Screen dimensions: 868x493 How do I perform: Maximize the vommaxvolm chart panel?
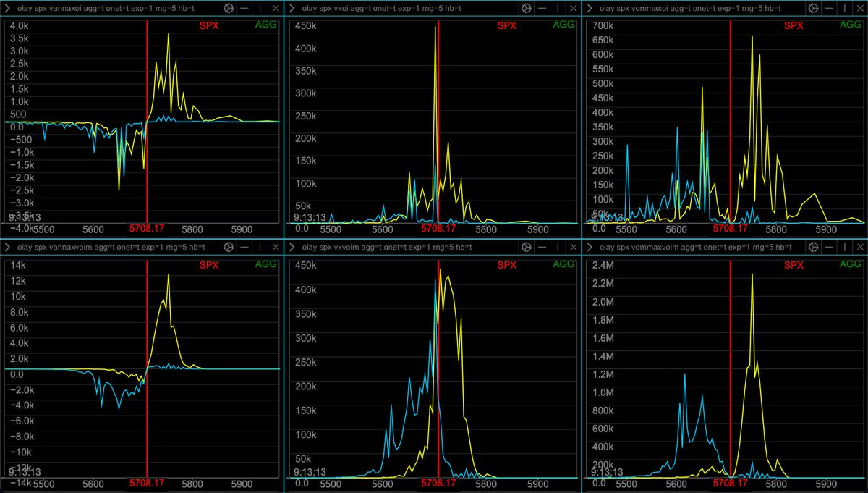[x=843, y=247]
